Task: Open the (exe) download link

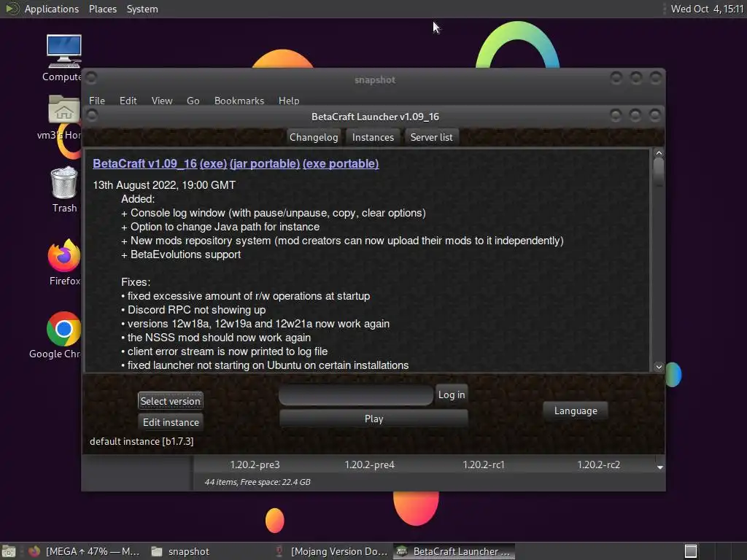Action: (213, 164)
